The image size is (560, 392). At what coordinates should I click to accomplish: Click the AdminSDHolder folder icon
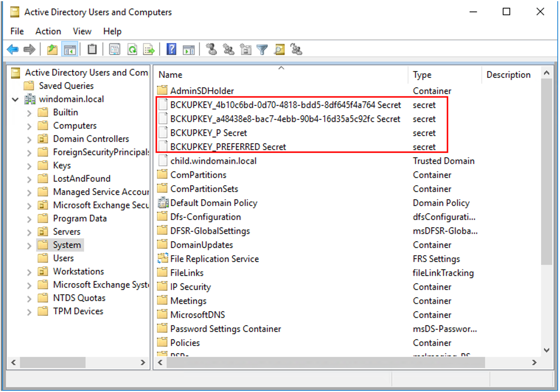click(x=162, y=90)
